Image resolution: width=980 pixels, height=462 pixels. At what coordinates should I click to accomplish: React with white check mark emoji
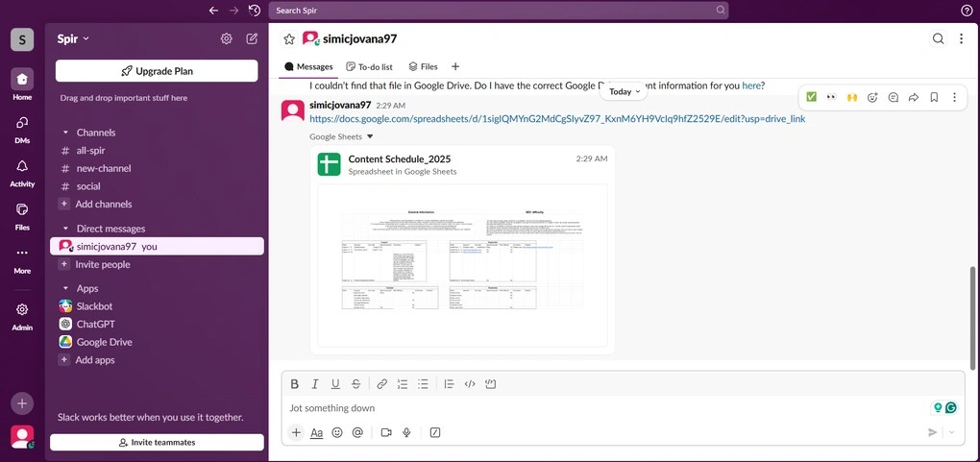click(x=811, y=97)
